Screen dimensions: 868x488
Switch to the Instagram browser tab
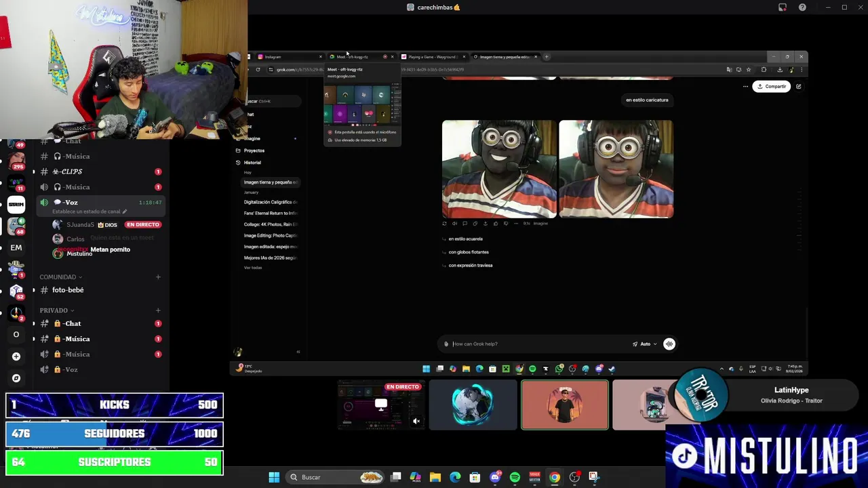point(288,57)
